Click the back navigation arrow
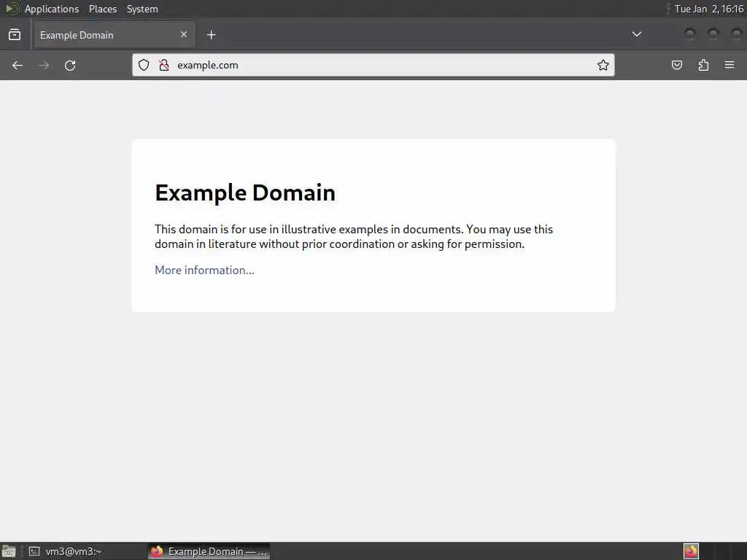Screen dimensions: 747x560 [x=18, y=65]
